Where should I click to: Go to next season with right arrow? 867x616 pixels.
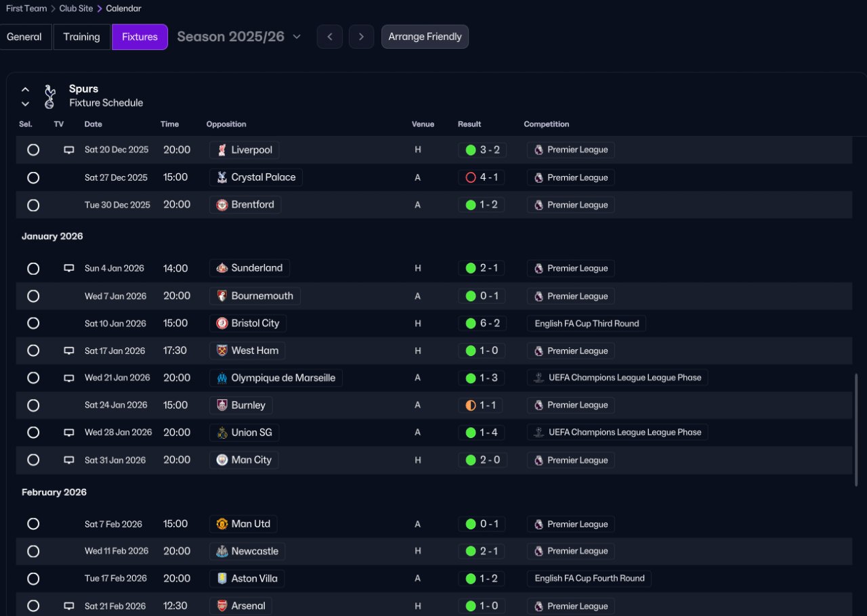(x=362, y=37)
